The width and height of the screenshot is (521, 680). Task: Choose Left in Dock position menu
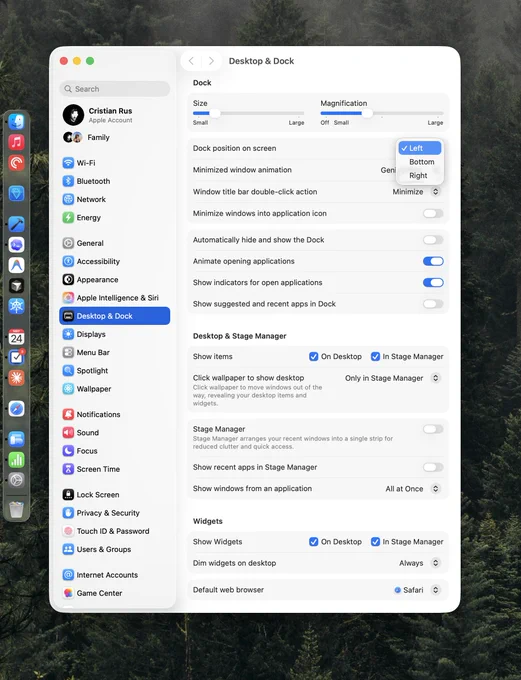coord(419,148)
